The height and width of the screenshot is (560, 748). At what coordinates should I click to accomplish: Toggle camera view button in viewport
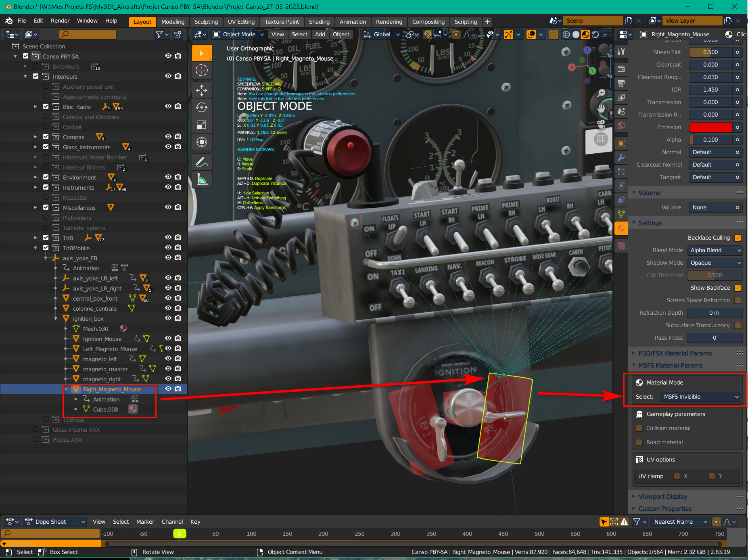pyautogui.click(x=601, y=124)
